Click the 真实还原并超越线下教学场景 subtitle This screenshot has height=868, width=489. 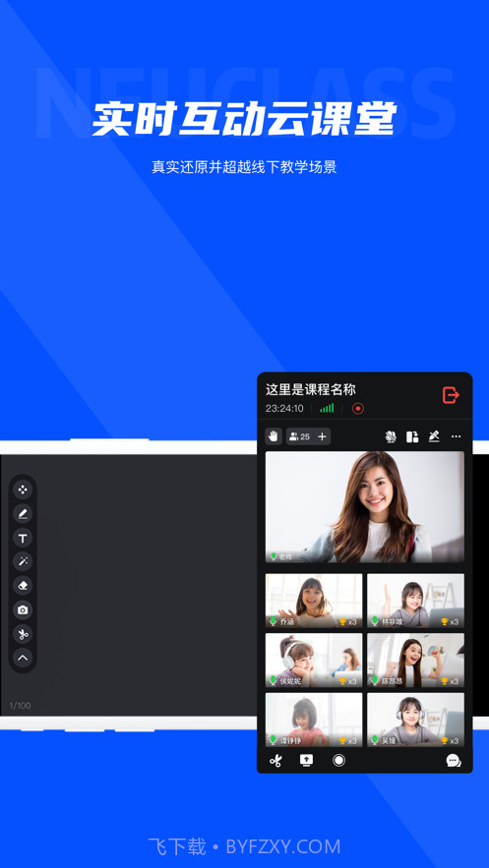pyautogui.click(x=244, y=167)
